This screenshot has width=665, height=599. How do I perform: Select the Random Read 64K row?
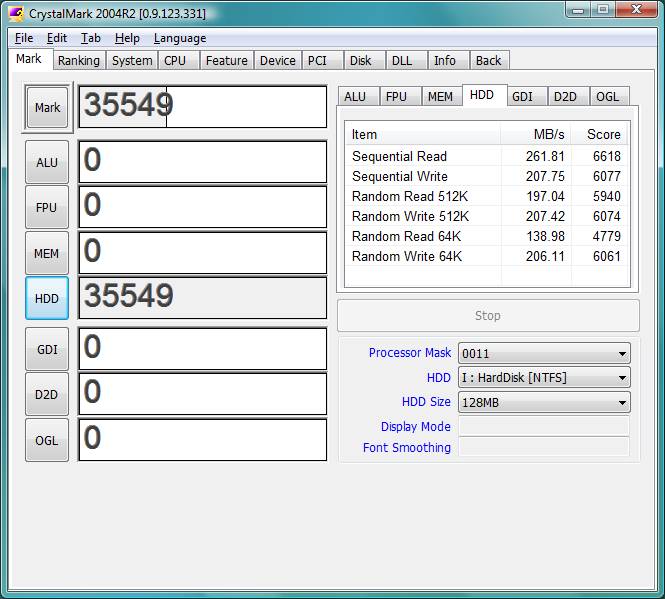[x=487, y=236]
